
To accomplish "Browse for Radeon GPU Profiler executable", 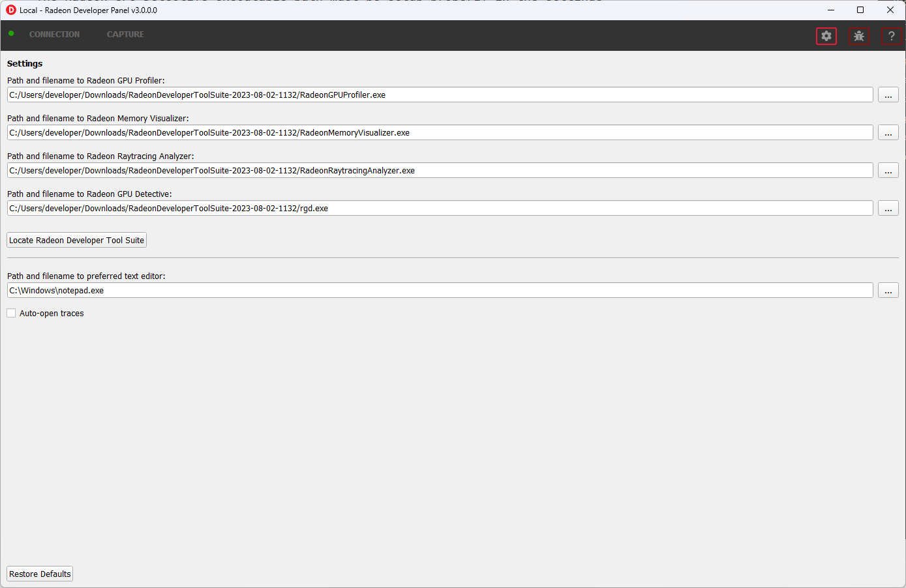I will (x=888, y=95).
